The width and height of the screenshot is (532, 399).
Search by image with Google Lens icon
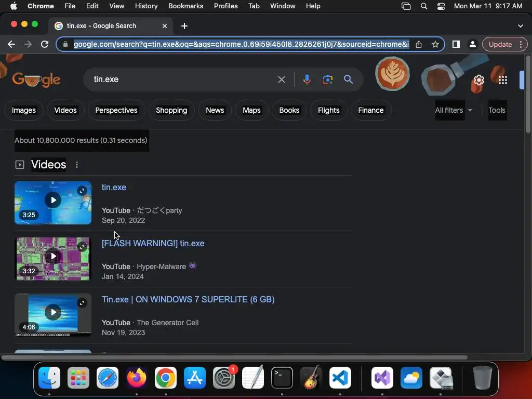(x=327, y=79)
